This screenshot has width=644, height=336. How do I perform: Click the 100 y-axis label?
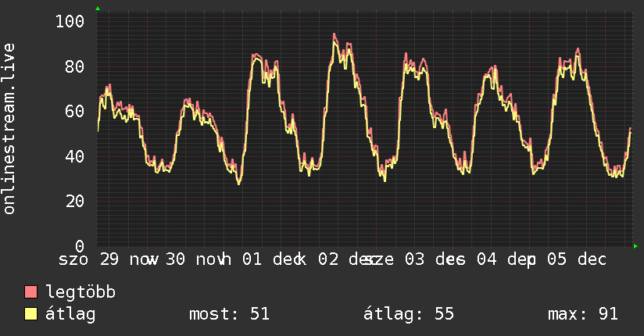(x=70, y=21)
